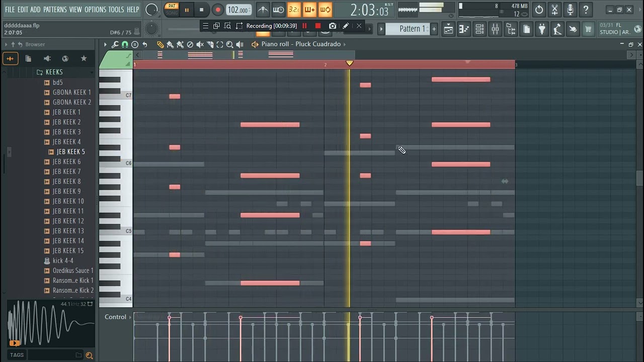Viewport: 644px width, 362px height.
Task: Add a new pattern with plus button
Action: [434, 29]
